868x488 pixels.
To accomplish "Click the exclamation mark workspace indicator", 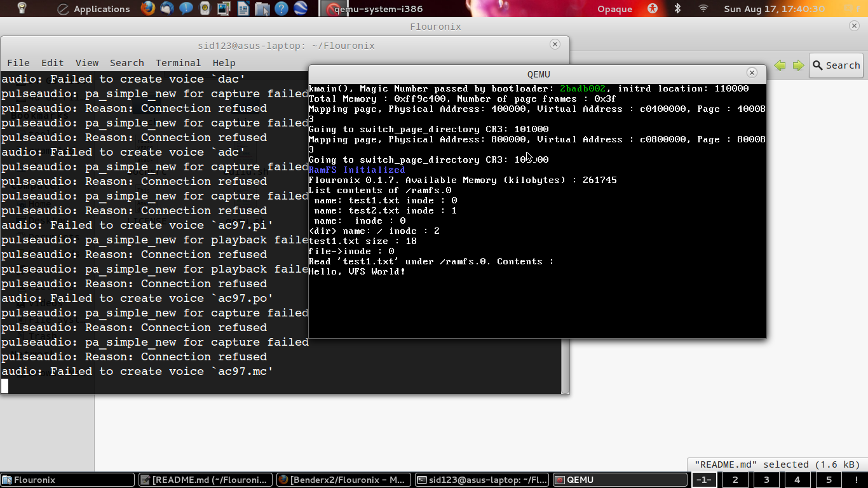I will point(856,480).
